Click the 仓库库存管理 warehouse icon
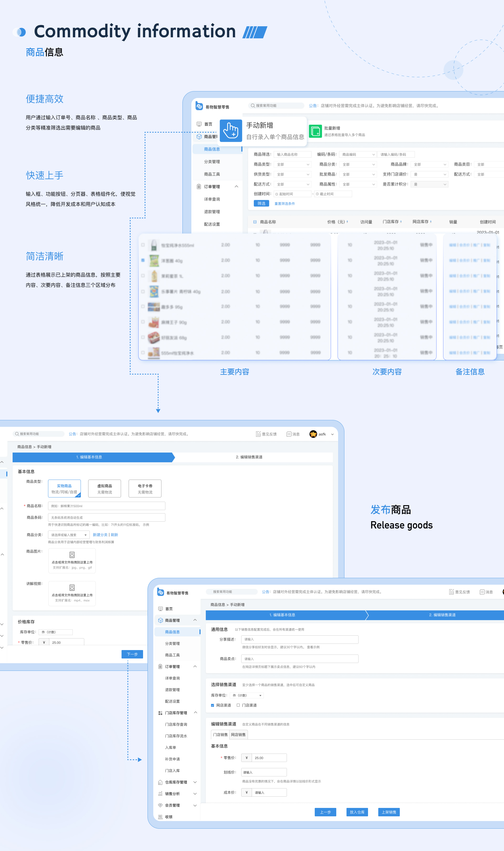The height and width of the screenshot is (851, 504). tap(160, 782)
